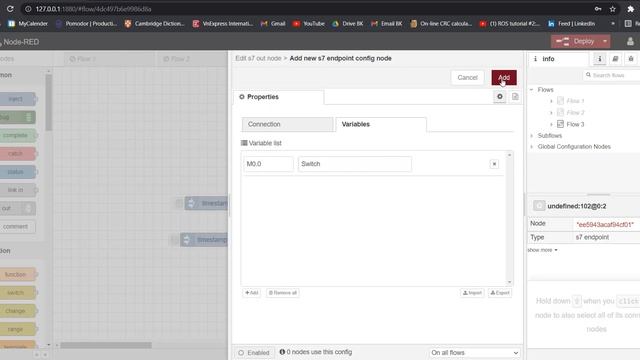Expand the Subflows section
The image size is (640, 360).
click(531, 136)
